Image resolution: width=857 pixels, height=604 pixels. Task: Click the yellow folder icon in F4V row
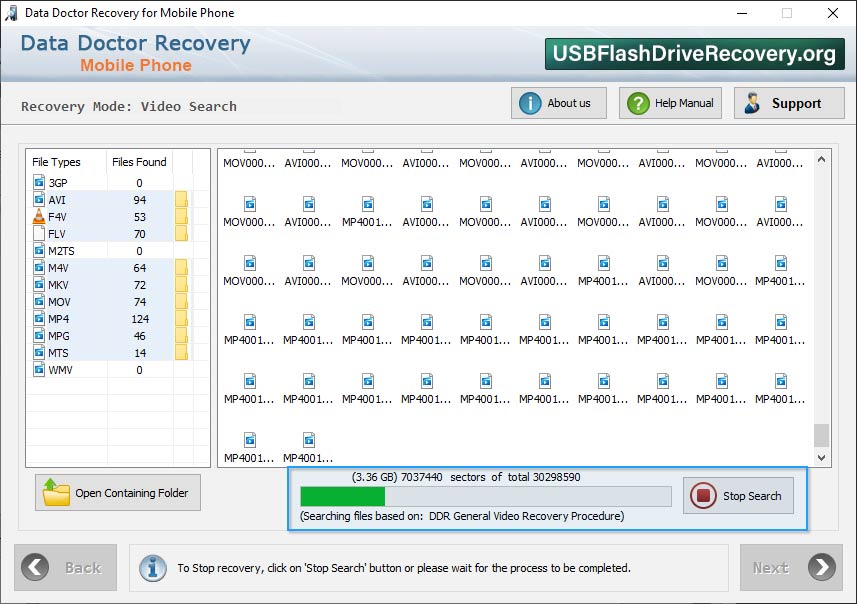pos(181,216)
